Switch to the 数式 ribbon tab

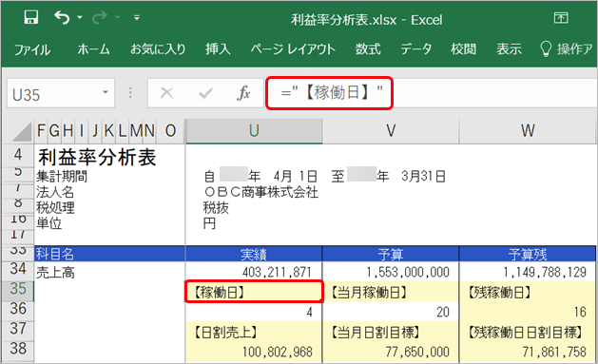(368, 49)
